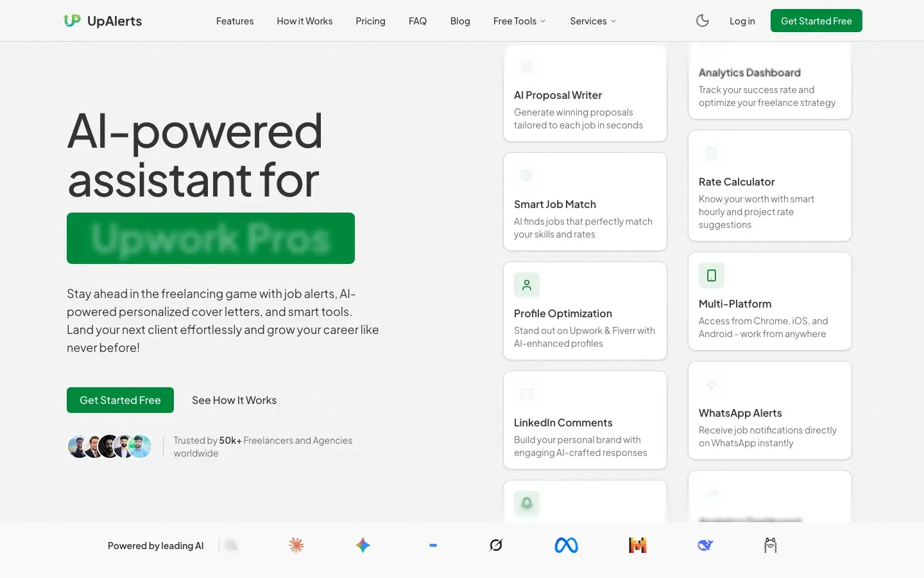Click the faded Rate Calculator icon
924x578 pixels.
pyautogui.click(x=712, y=153)
